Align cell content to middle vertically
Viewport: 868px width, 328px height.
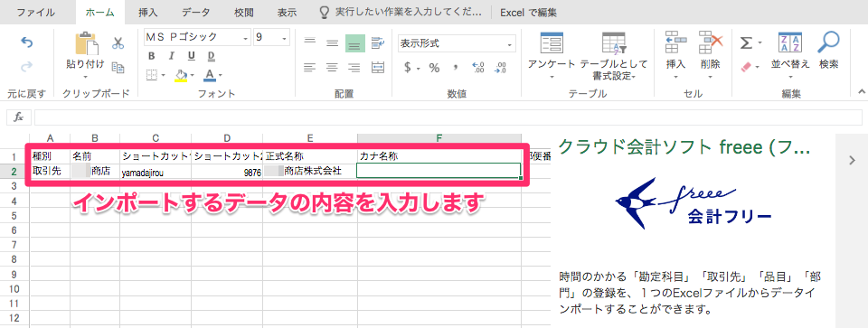pyautogui.click(x=332, y=43)
